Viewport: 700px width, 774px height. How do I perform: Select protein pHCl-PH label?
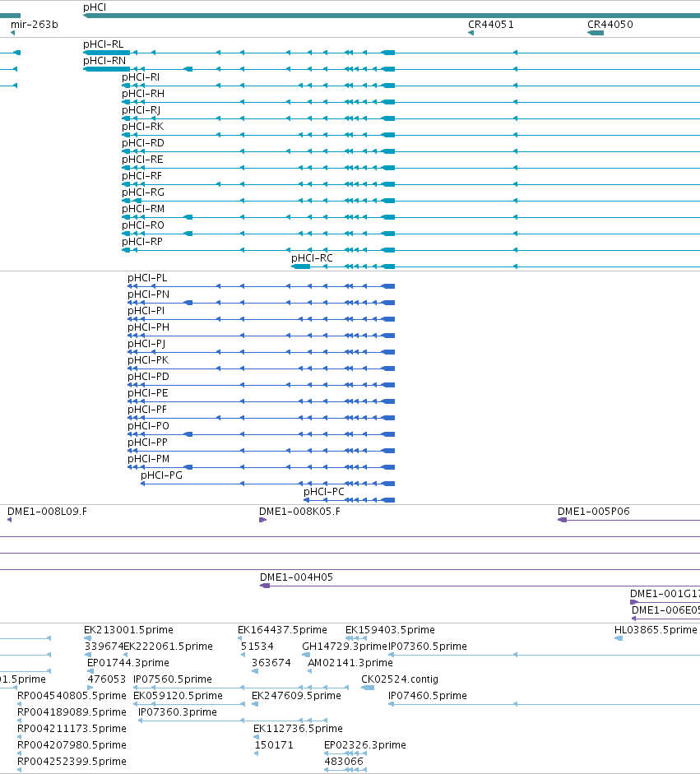click(x=149, y=327)
